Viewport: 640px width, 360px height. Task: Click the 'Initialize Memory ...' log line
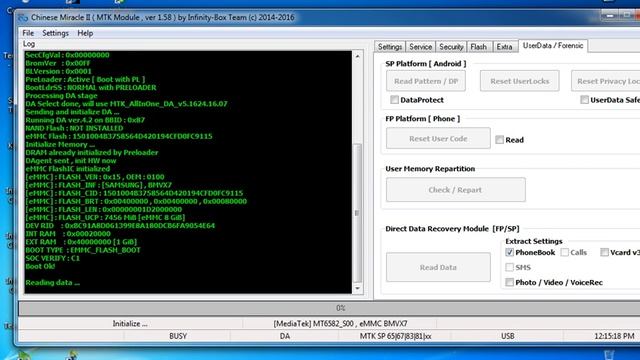(x=60, y=144)
